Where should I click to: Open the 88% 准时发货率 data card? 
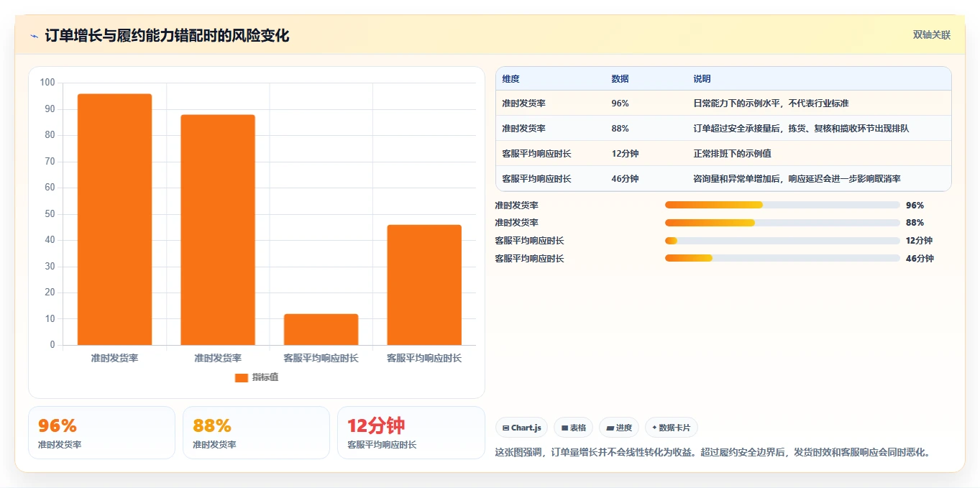point(256,433)
